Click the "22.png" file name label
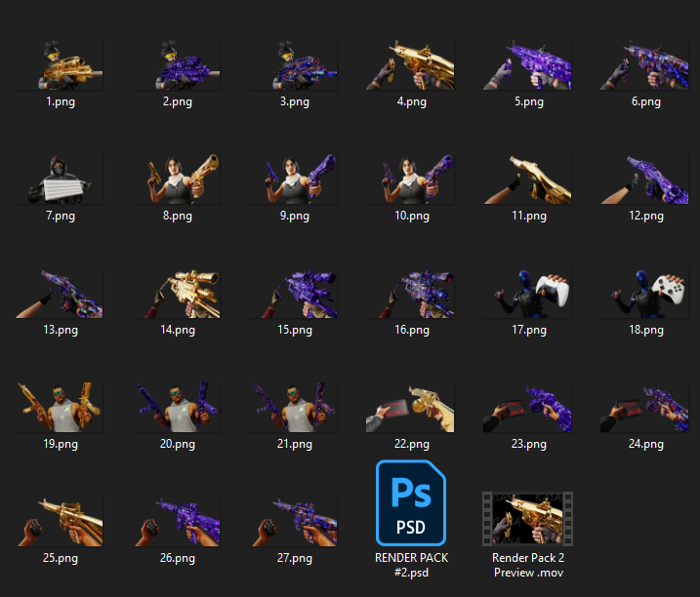 [412, 444]
